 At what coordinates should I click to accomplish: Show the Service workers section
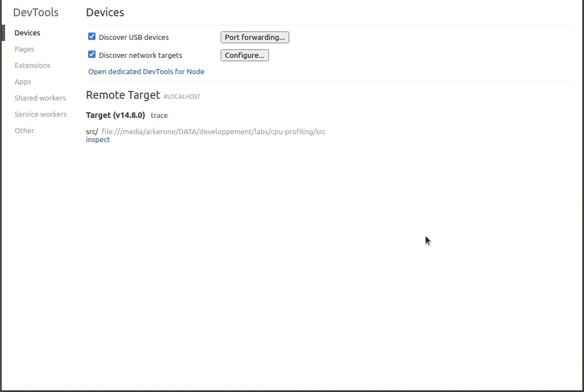click(40, 115)
